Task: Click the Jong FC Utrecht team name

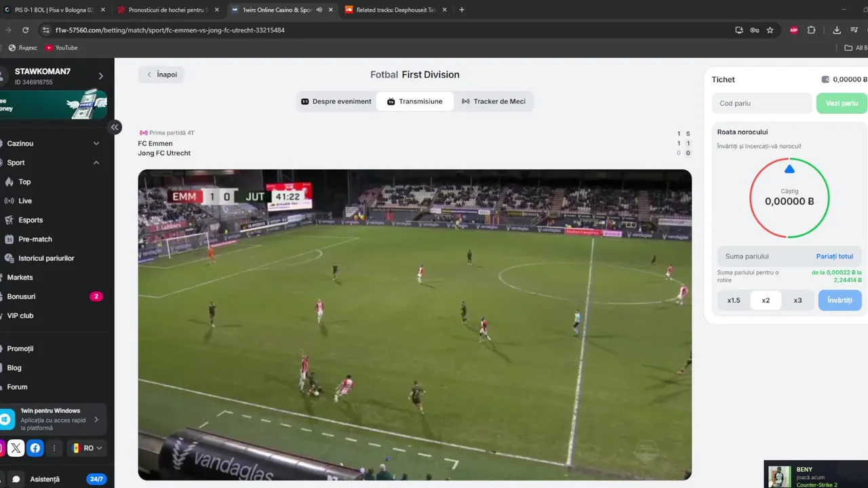Action: pos(164,153)
